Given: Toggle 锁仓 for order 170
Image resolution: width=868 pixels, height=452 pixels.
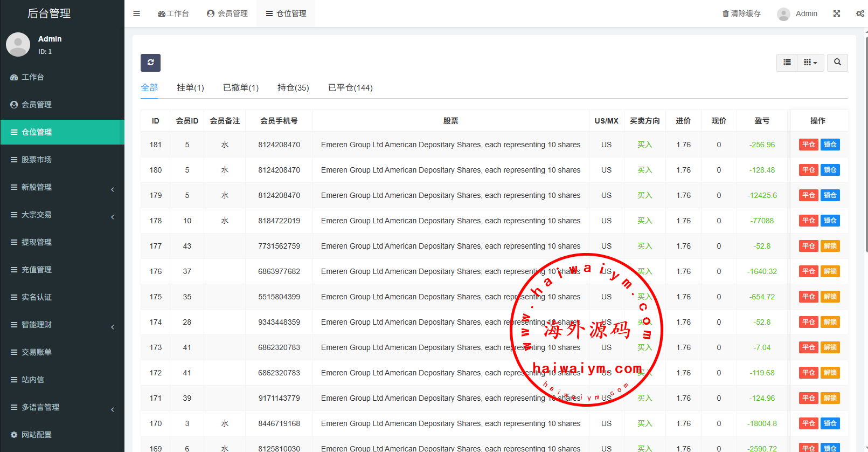Looking at the screenshot, I should pos(830,423).
